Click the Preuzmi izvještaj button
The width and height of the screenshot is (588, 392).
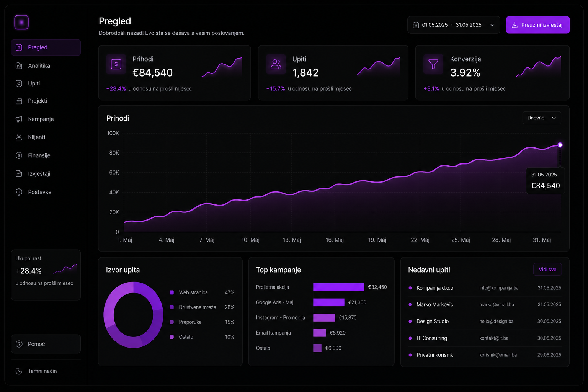(538, 25)
